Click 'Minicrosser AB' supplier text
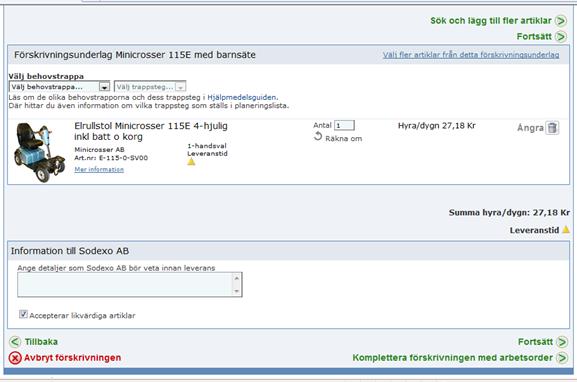 99,149
